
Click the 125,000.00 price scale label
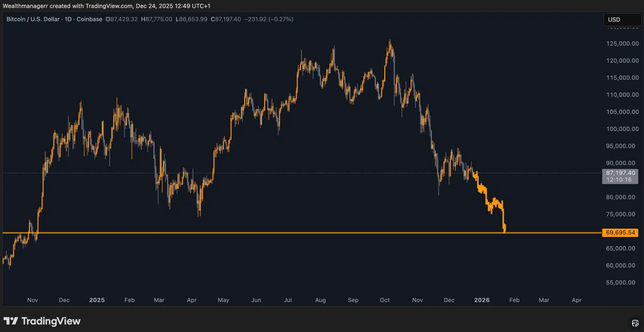[622, 43]
